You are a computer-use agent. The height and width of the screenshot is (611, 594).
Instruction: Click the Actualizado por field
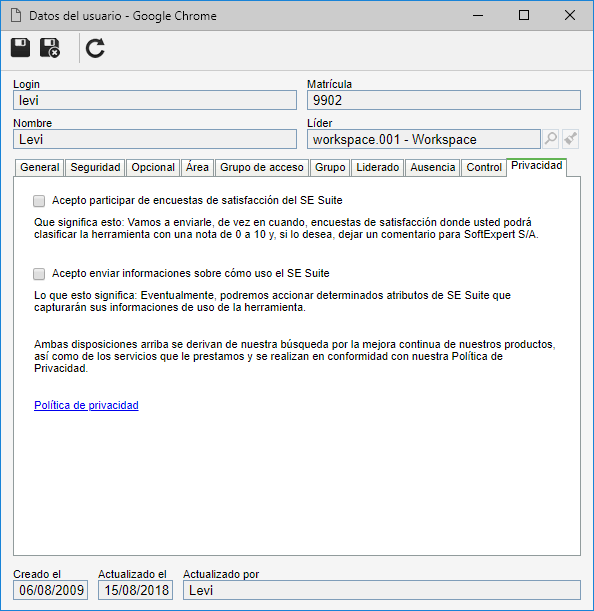(382, 590)
